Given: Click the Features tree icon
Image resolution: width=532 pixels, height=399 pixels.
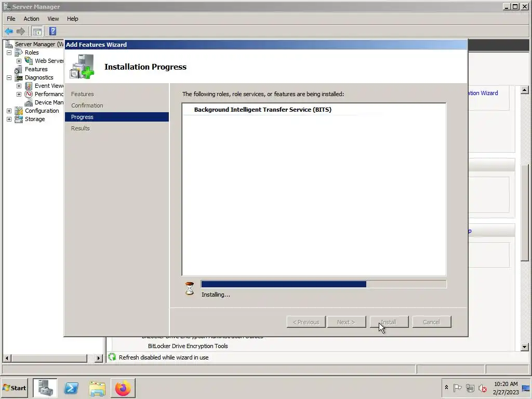Looking at the screenshot, I should pos(18,69).
